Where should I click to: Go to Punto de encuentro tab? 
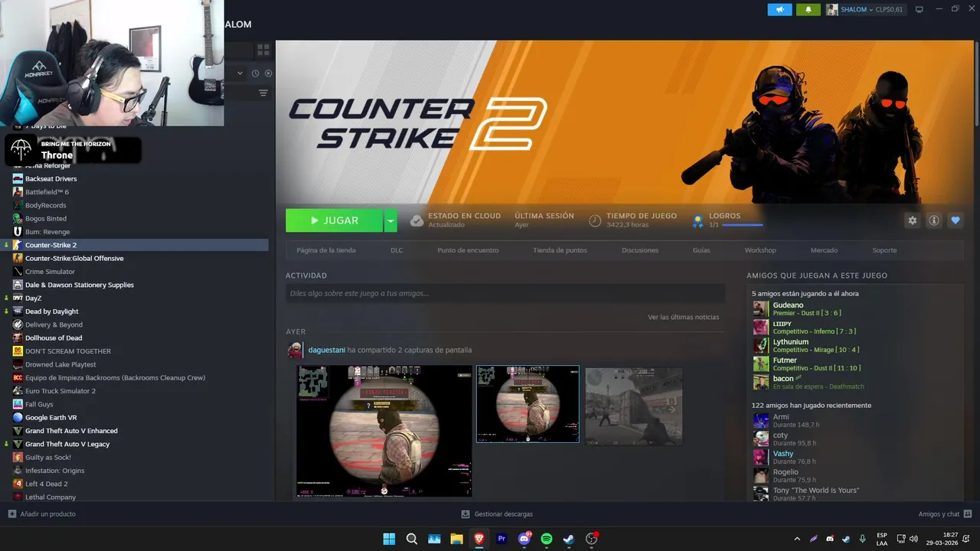(468, 250)
